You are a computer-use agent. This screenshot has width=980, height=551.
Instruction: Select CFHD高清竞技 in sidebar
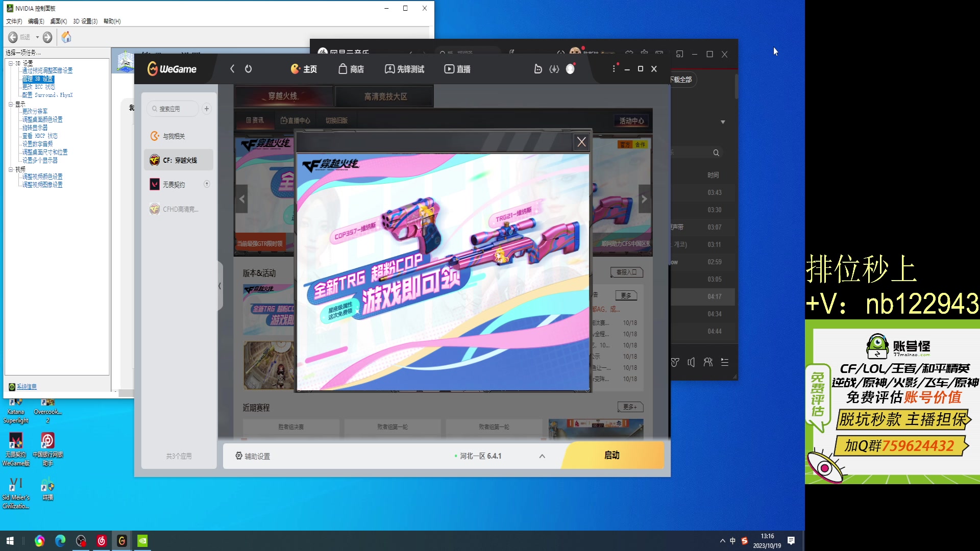(179, 209)
